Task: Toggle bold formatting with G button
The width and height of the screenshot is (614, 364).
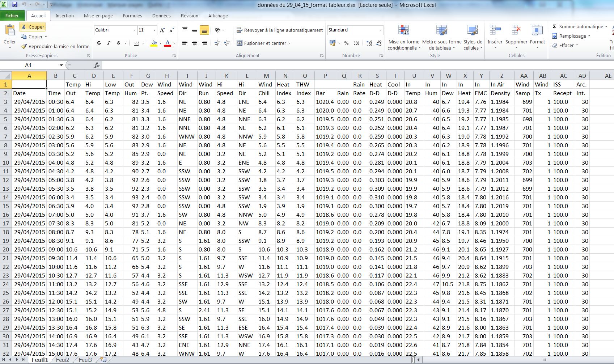Action: coord(99,43)
